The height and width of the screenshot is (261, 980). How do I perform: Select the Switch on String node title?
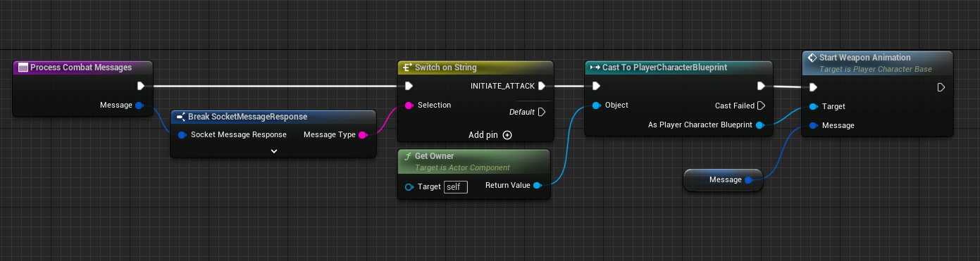(x=446, y=68)
